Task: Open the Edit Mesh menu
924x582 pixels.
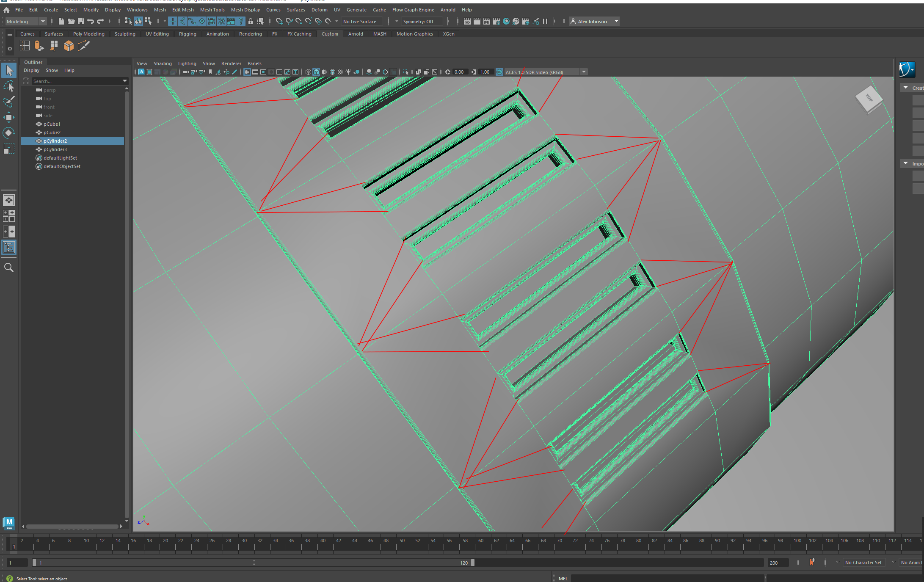Action: pyautogui.click(x=183, y=10)
